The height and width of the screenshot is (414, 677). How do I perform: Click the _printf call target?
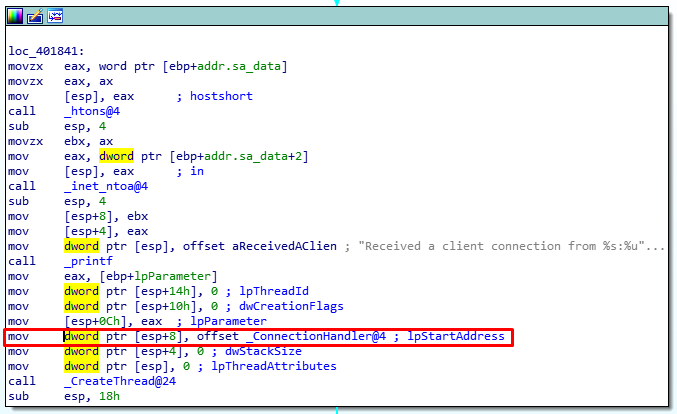[90, 260]
